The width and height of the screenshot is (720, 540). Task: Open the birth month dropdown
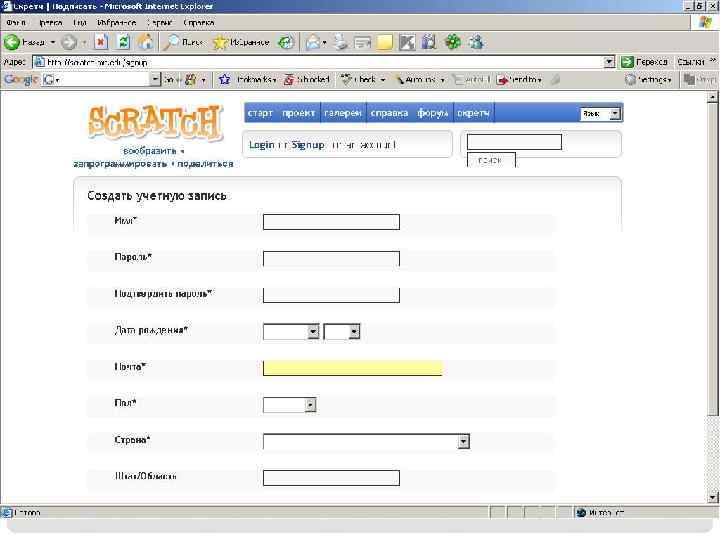coord(313,331)
